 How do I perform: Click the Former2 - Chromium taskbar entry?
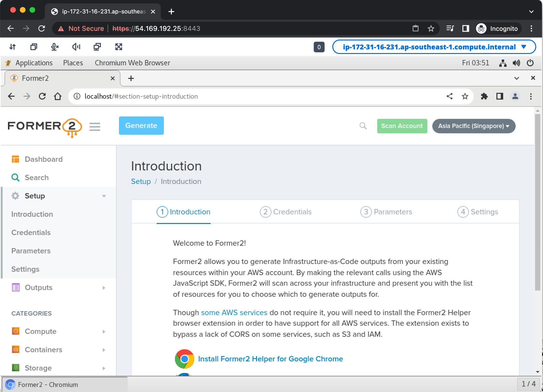(65, 384)
